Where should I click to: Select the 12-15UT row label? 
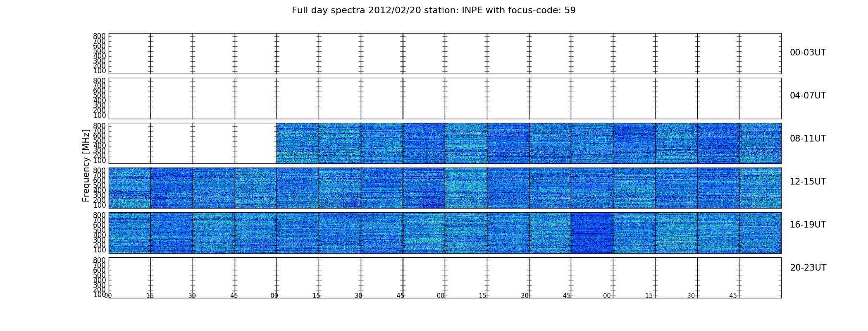808,182
